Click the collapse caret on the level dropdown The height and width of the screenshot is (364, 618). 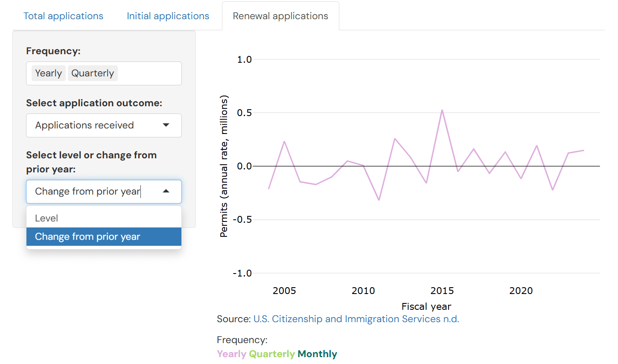pos(166,191)
